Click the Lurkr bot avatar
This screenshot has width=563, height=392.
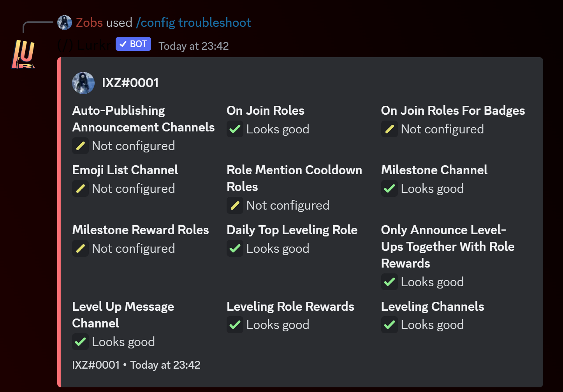point(24,54)
